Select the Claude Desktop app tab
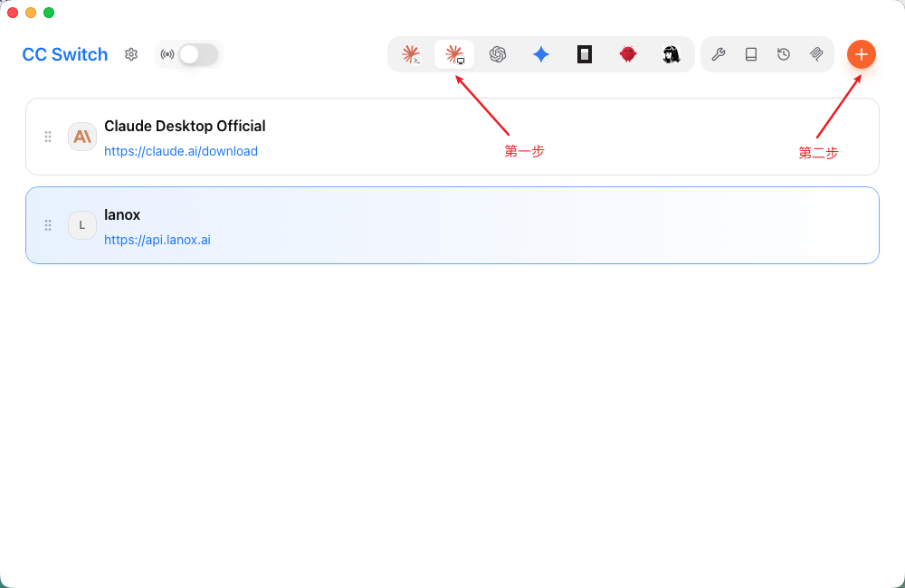 (x=454, y=54)
